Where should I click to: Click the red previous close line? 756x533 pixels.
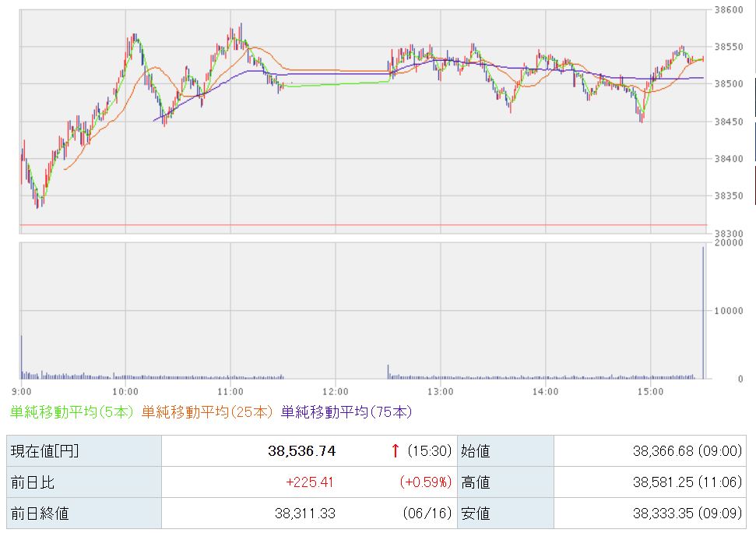point(364,224)
